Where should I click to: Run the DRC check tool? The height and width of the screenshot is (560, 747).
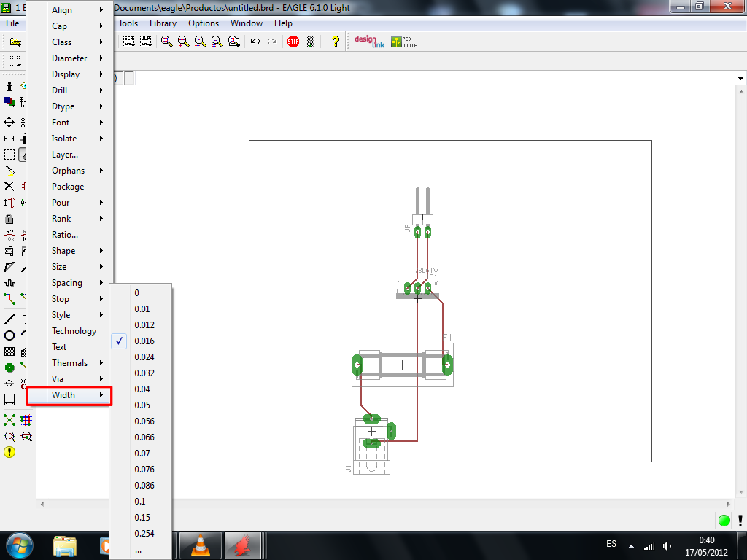[x=26, y=436]
